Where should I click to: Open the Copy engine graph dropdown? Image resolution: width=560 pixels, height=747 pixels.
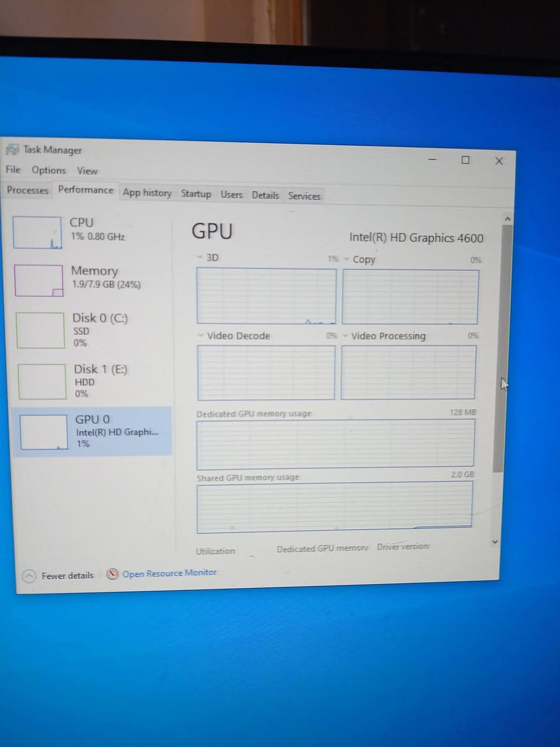346,259
